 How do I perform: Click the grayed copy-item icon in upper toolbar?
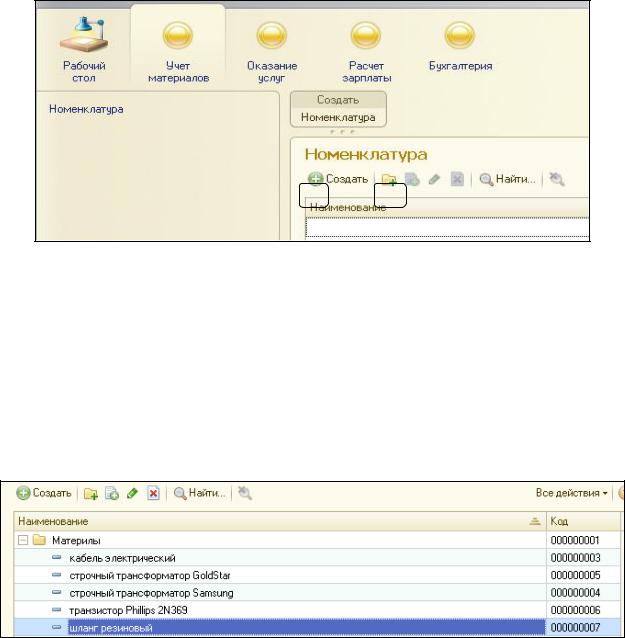point(412,179)
